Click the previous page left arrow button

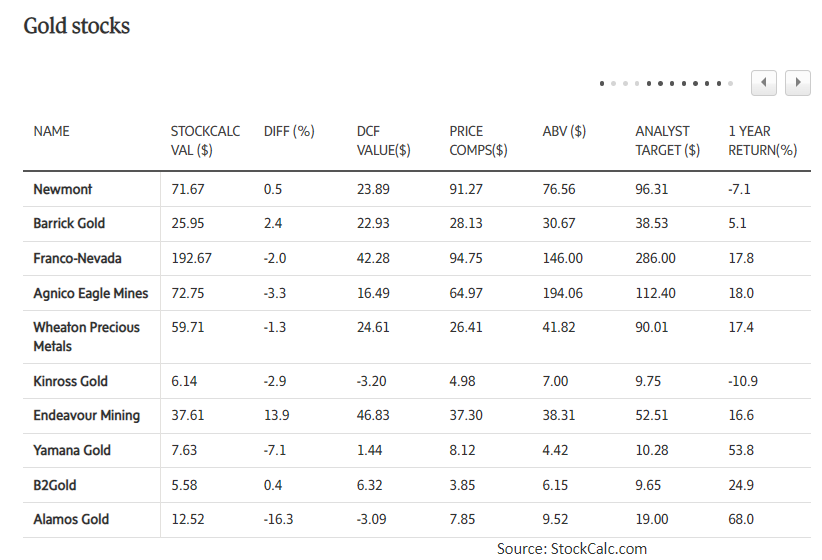click(763, 82)
